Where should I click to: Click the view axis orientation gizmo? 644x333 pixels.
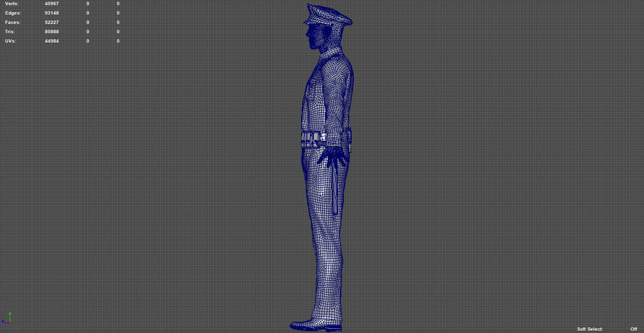[6, 318]
